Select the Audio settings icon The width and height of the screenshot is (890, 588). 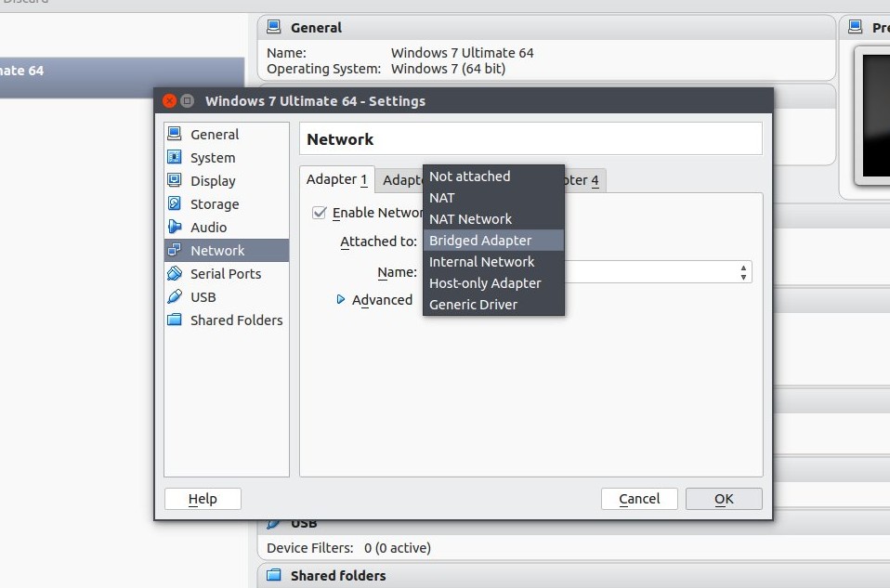[175, 227]
